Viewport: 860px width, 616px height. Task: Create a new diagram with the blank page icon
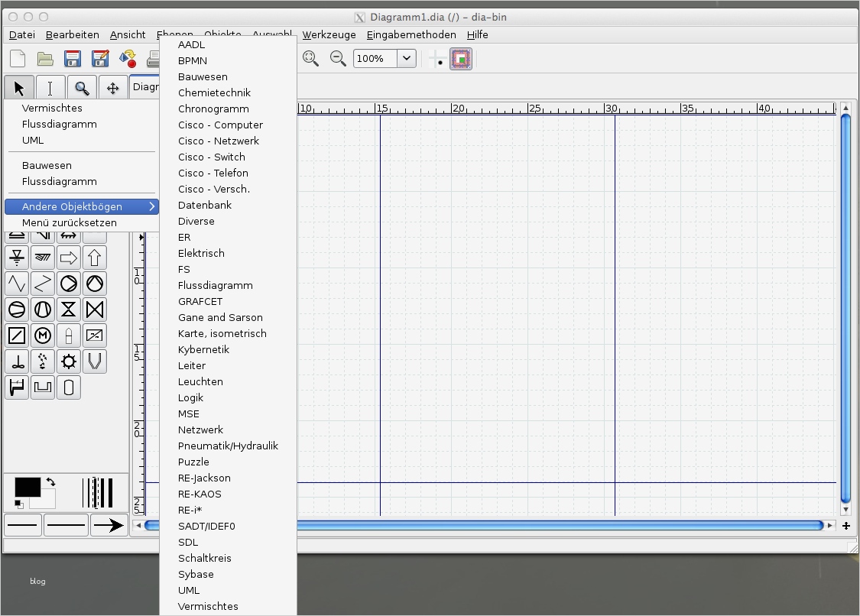point(17,58)
